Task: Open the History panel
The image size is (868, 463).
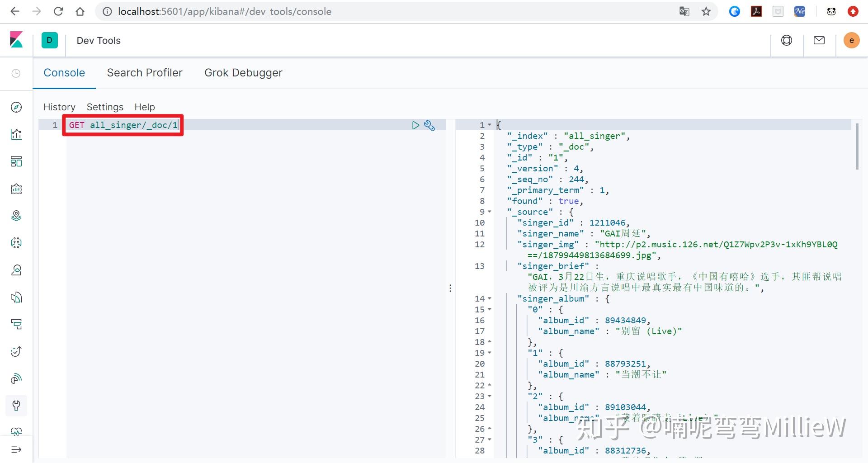Action: coord(59,107)
